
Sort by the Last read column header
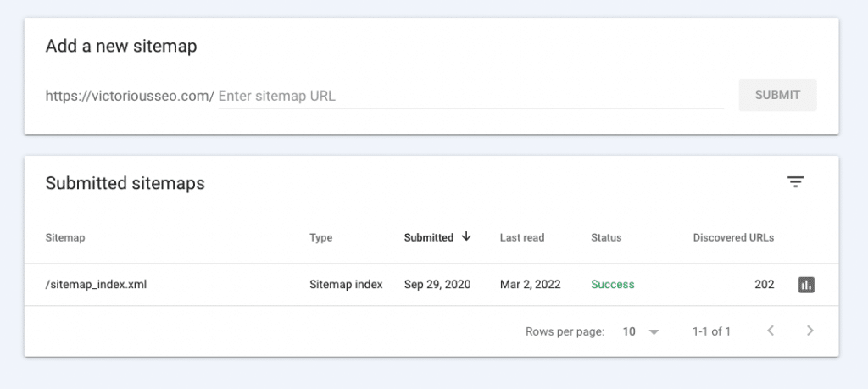(522, 237)
